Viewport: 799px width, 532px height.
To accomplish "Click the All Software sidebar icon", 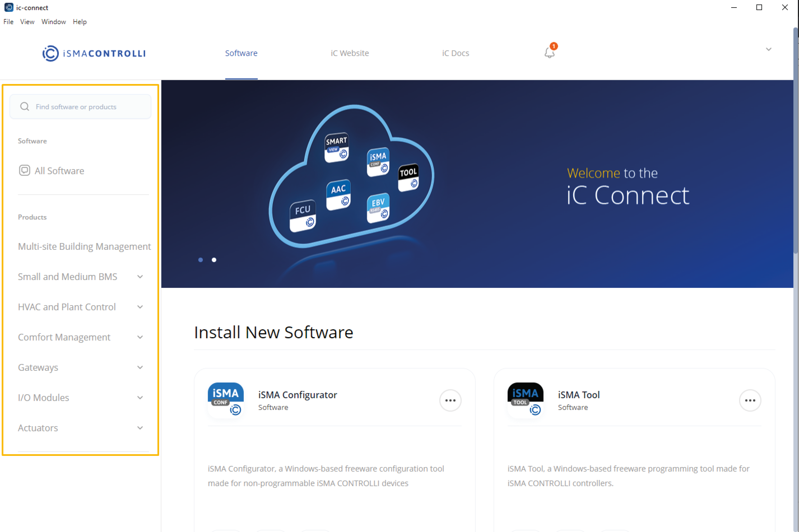I will coord(24,170).
